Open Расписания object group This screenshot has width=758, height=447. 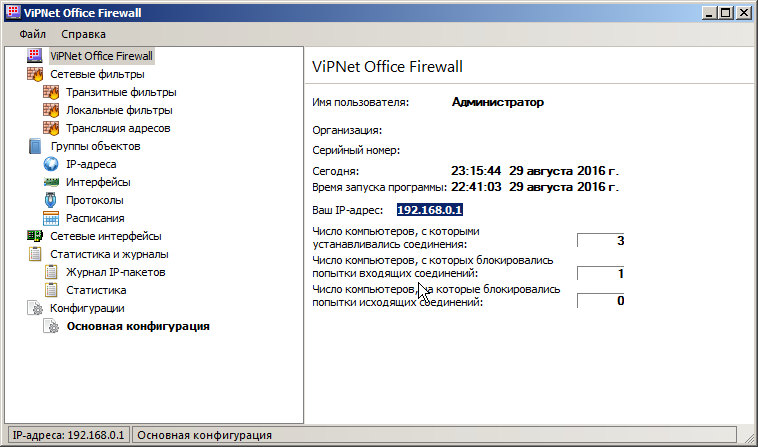coord(95,218)
